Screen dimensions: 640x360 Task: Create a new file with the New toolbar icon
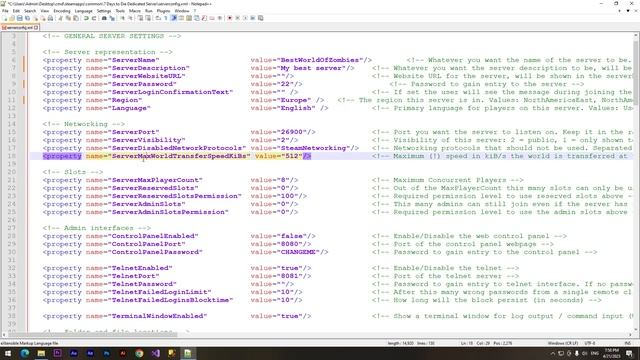click(x=5, y=18)
